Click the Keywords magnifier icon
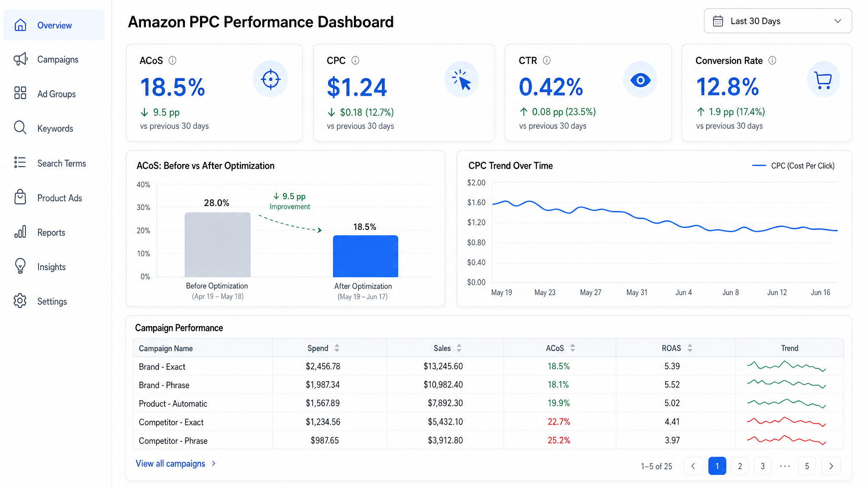Viewport: 868px width, 488px height. (x=20, y=128)
